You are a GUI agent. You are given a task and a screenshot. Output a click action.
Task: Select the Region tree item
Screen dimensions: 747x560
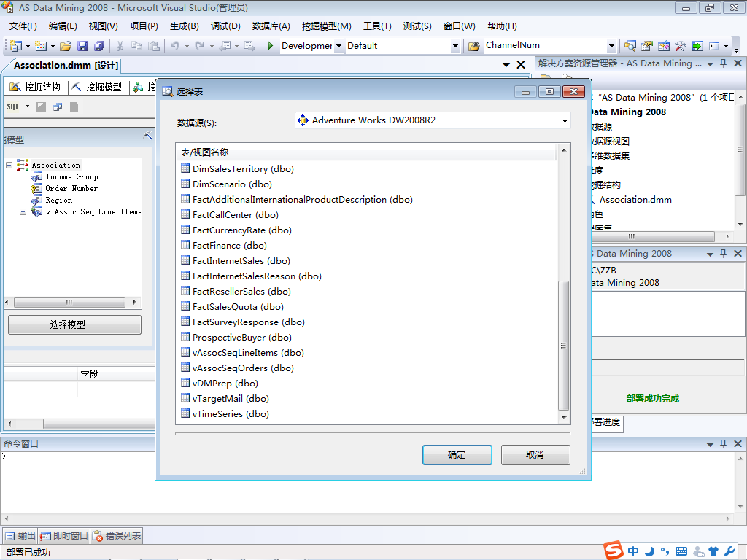(58, 200)
